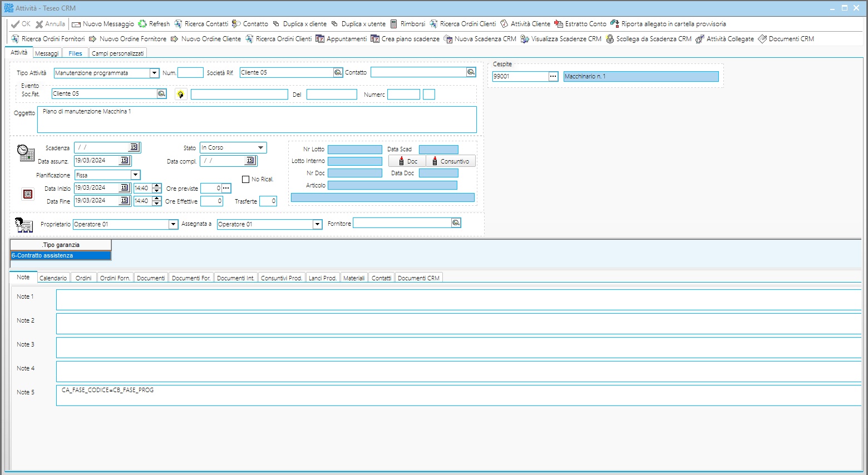Viewport: 868px width, 475px height.
Task: Click the Tipo garanzia column header
Action: [x=61, y=245]
